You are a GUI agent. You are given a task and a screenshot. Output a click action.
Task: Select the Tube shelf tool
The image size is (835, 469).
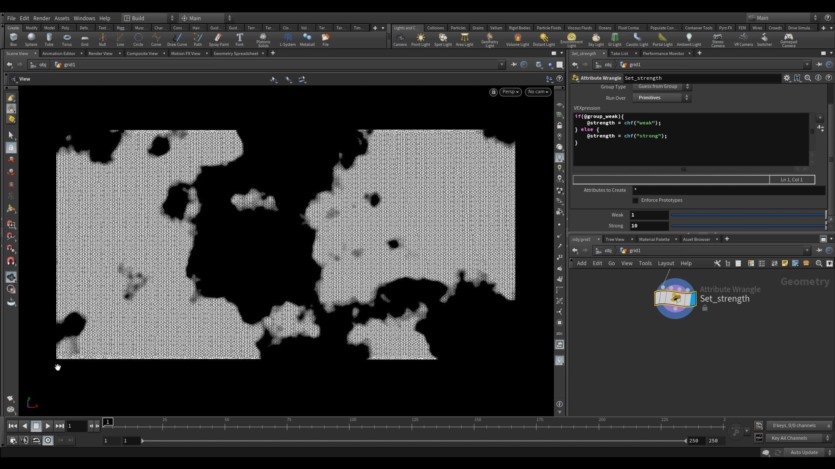[49, 39]
